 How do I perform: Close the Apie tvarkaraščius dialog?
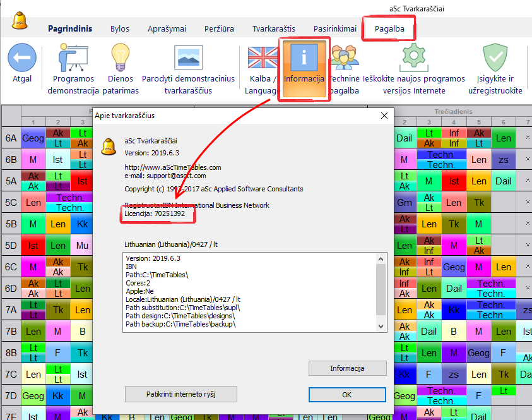[384, 116]
